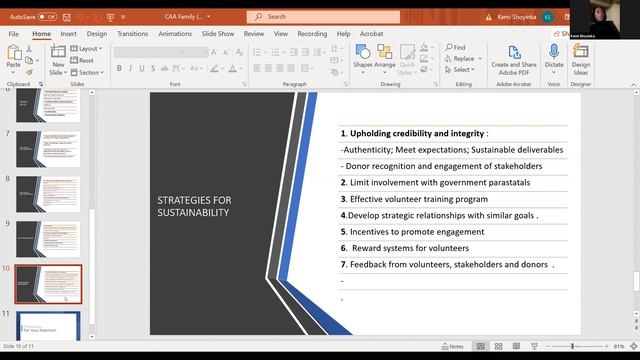
Task: Toggle Strikethrough formatting
Action: pos(164,69)
